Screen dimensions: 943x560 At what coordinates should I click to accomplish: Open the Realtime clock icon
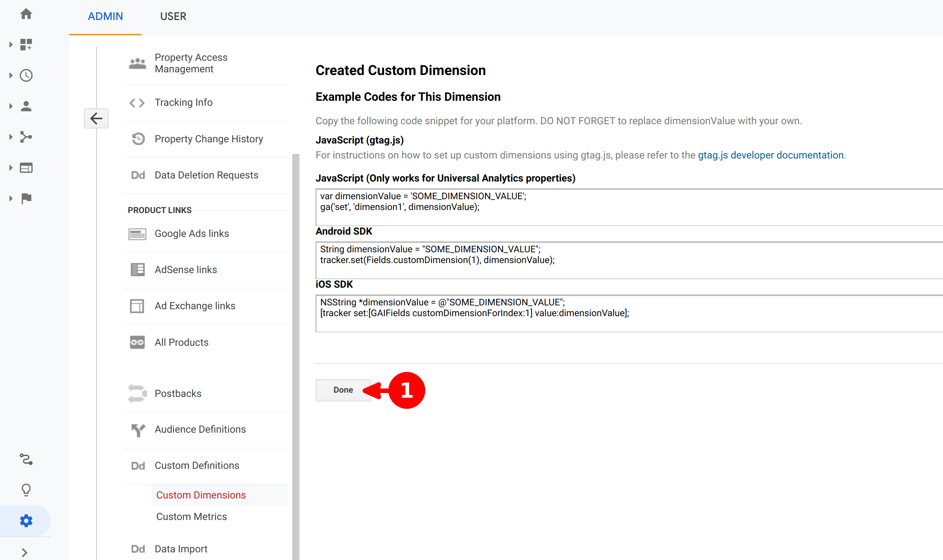(x=26, y=75)
